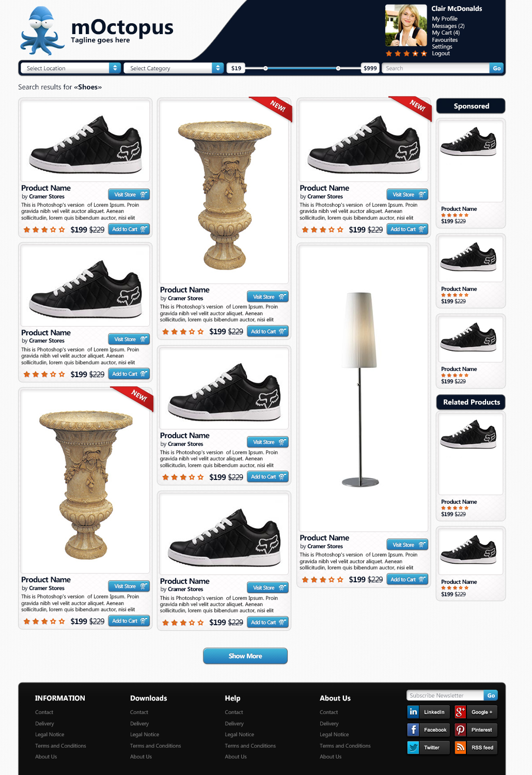Click into the Search input field

point(435,68)
